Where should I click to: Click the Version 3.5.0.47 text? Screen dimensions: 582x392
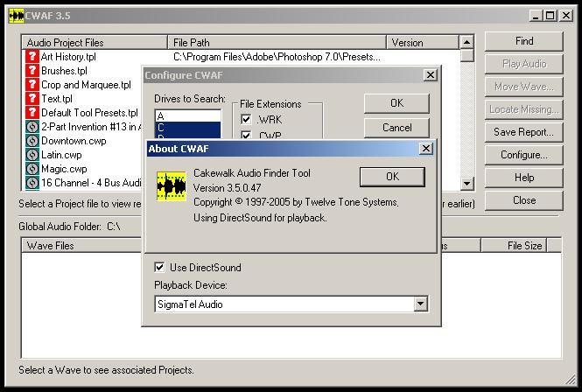click(x=228, y=188)
